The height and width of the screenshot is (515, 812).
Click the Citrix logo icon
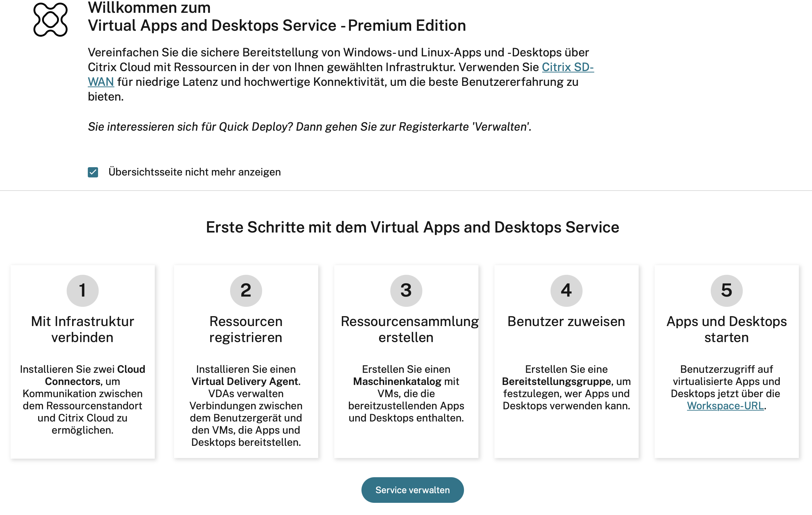51,19
